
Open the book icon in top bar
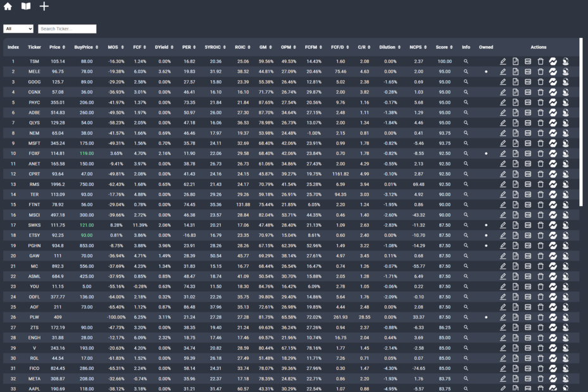26,6
